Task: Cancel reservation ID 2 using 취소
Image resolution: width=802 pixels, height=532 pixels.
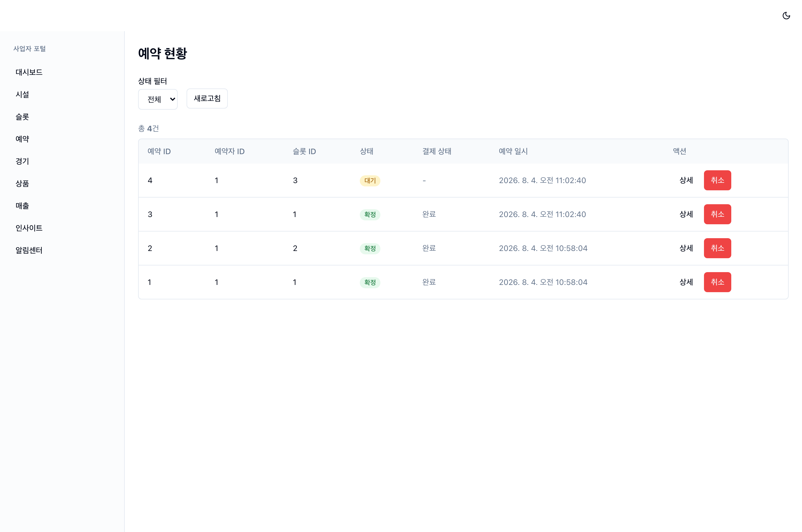Action: [x=717, y=248]
